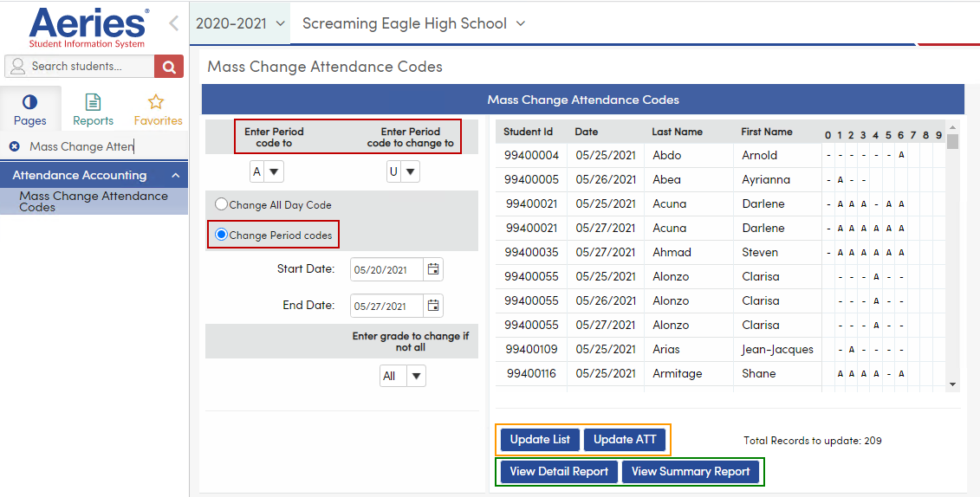Open Mass Change Attendance Codes page link
980x497 pixels.
point(94,201)
